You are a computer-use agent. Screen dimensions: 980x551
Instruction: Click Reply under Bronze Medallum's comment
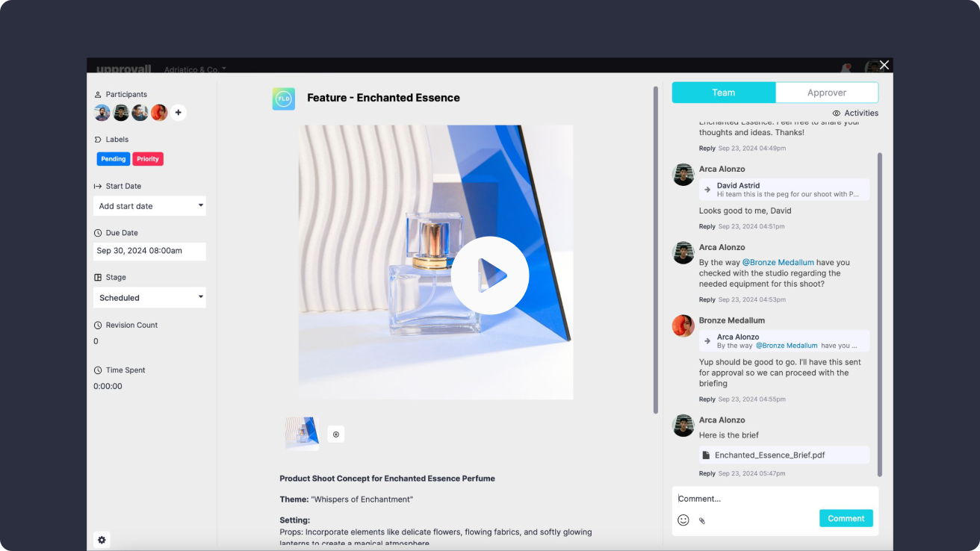pyautogui.click(x=707, y=399)
